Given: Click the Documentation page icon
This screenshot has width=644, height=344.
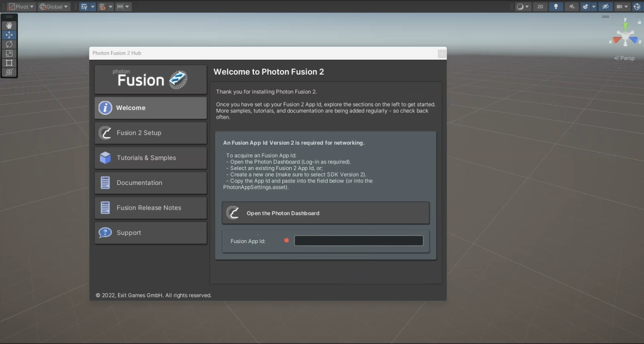Looking at the screenshot, I should coord(105,182).
